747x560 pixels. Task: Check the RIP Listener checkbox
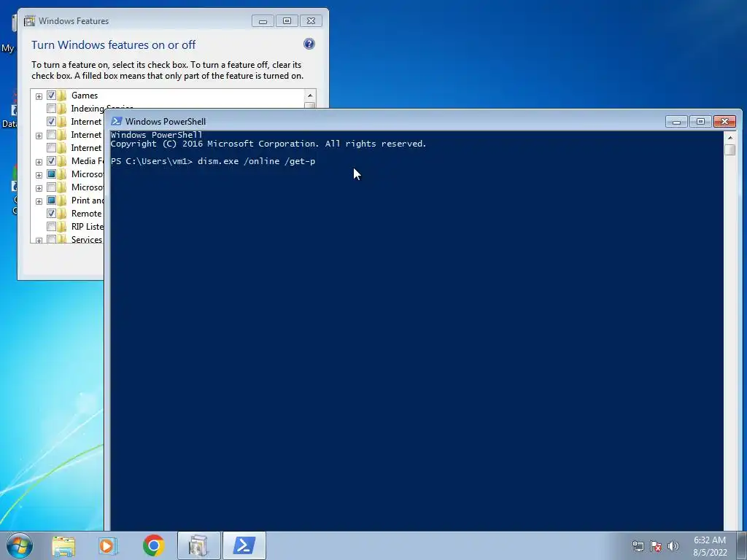52,227
